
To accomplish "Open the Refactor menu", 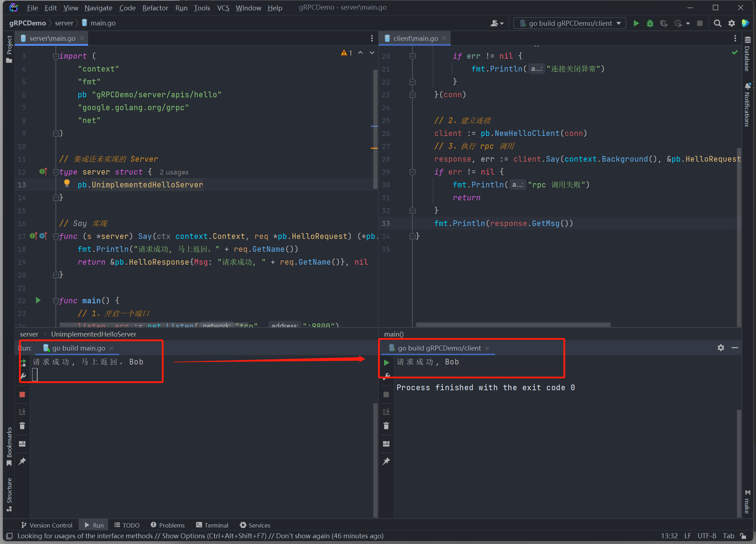I will pos(155,8).
